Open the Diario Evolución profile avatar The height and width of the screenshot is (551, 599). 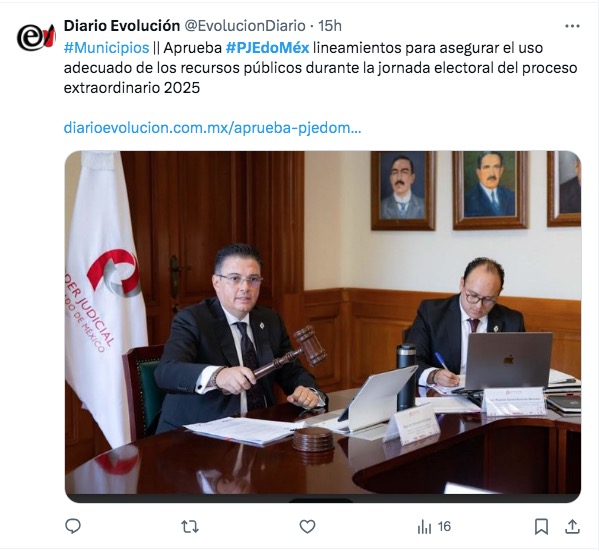pos(36,37)
